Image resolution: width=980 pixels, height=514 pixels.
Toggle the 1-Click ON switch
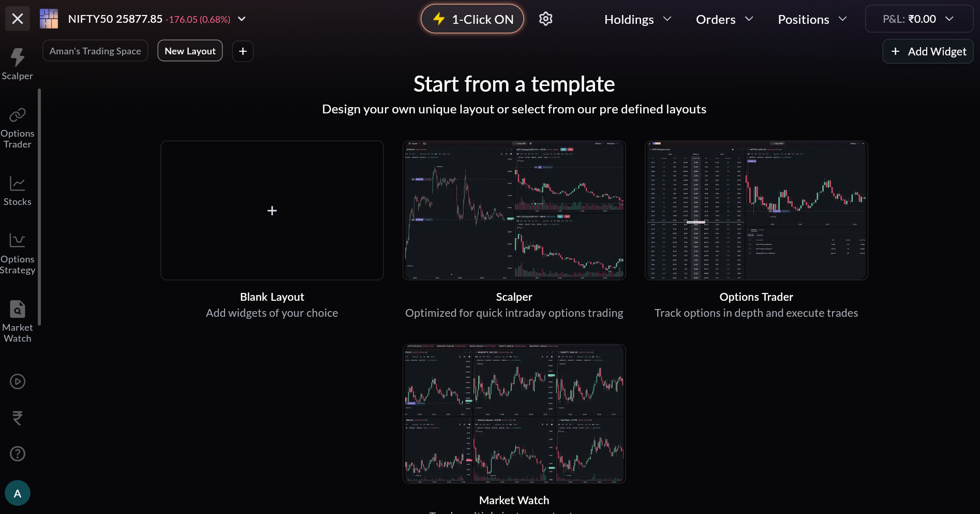pos(472,19)
